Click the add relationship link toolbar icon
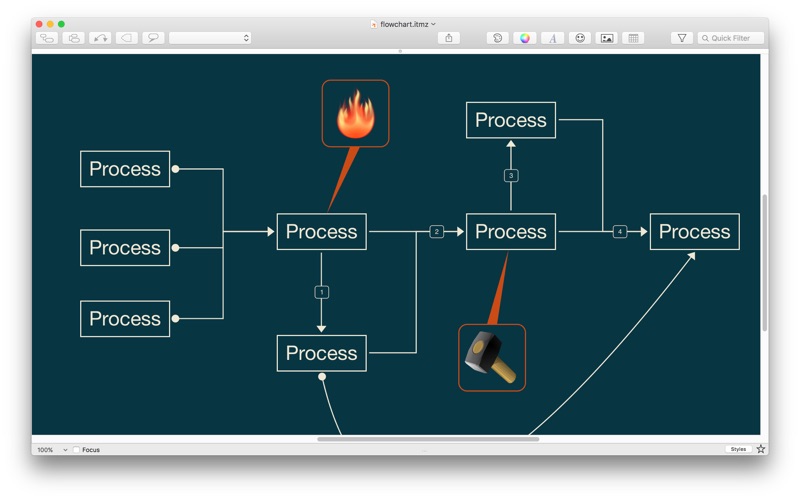 coord(100,38)
